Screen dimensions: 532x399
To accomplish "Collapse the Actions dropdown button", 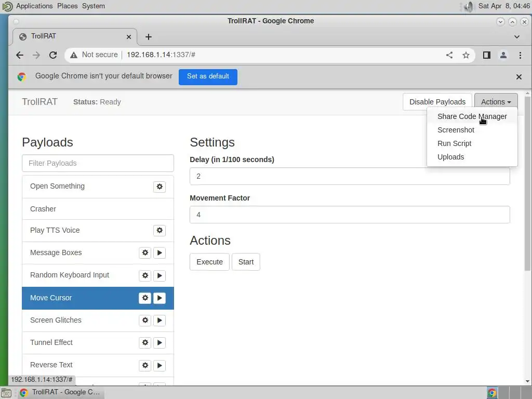I will click(496, 102).
